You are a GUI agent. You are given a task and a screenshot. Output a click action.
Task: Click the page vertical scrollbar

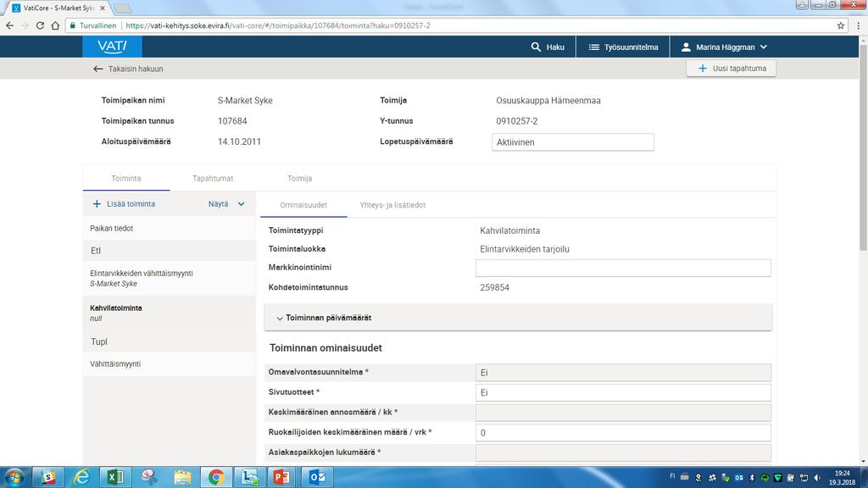coord(863,147)
